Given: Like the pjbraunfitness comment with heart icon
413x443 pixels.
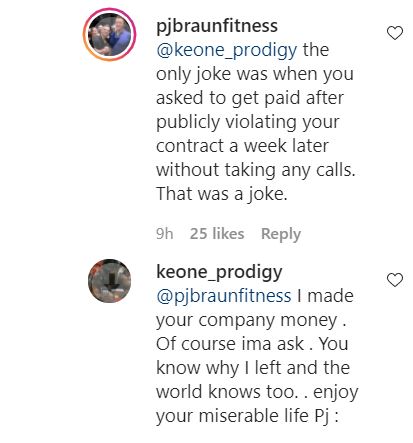Looking at the screenshot, I should coord(395,33).
